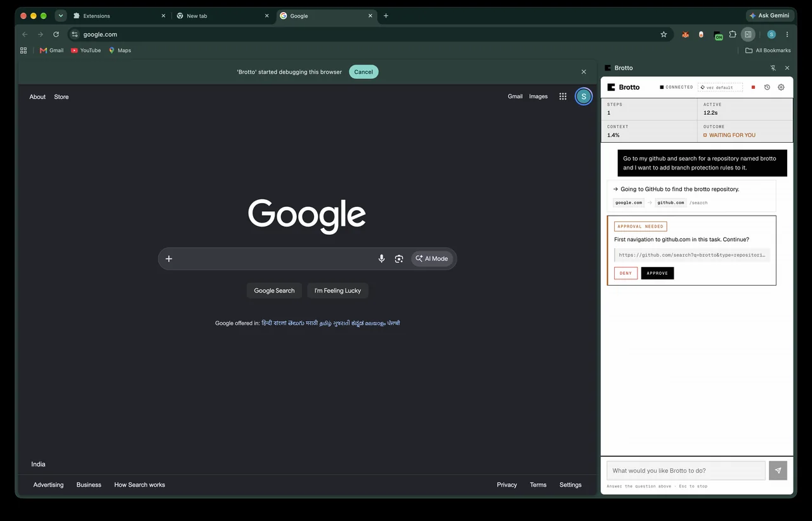Open the Store link
Image resolution: width=812 pixels, height=521 pixels.
point(61,96)
